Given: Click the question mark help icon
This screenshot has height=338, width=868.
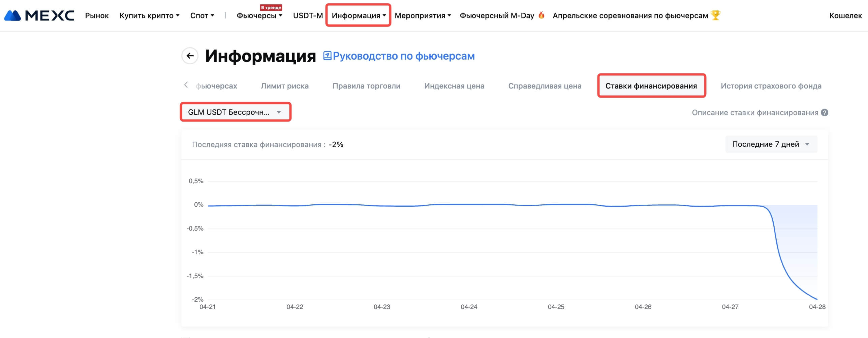Looking at the screenshot, I should 825,112.
